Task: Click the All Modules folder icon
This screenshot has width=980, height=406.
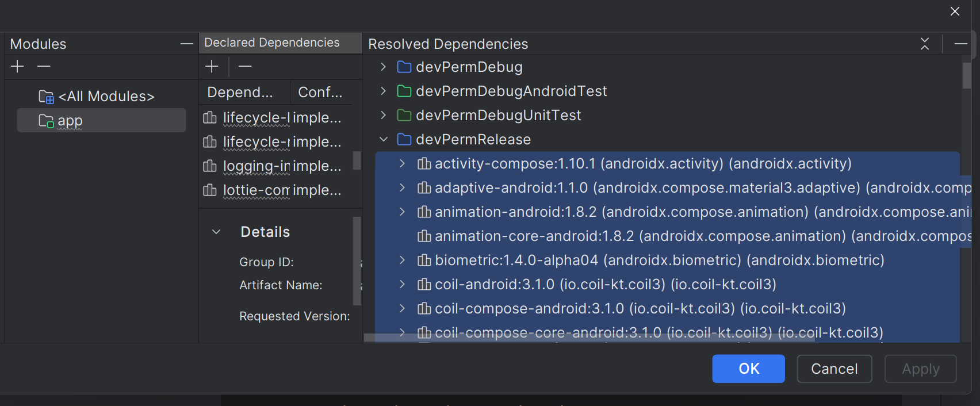Action: tap(46, 97)
